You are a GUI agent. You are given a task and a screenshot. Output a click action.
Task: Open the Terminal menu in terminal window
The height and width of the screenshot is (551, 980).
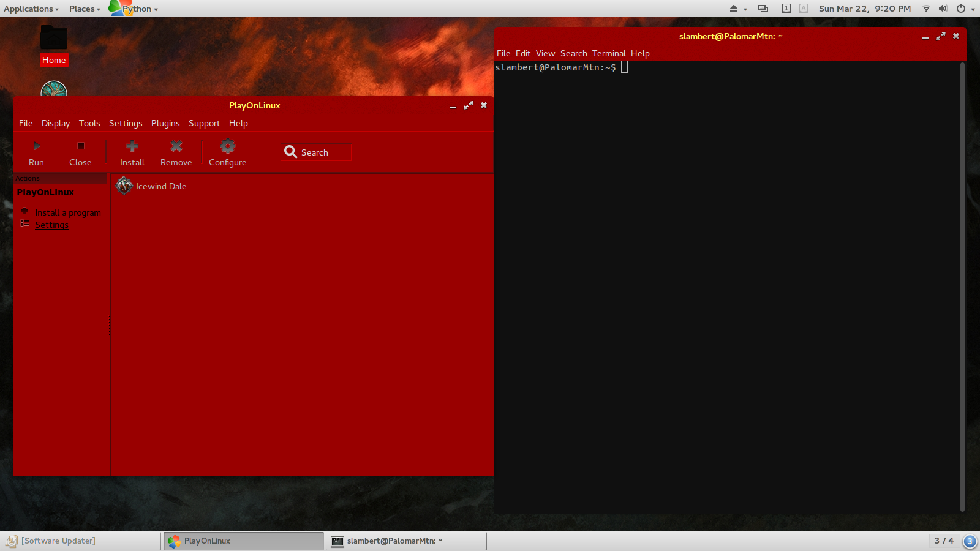pos(609,53)
